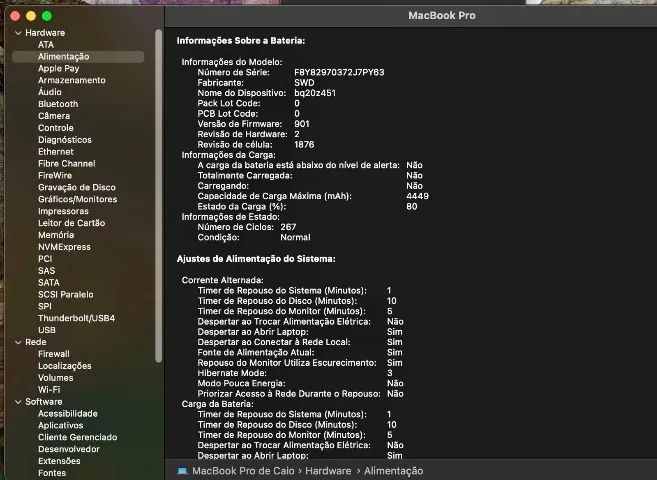The image size is (657, 480).
Task: Open Gráficos/Monitores entry
Action: click(78, 199)
